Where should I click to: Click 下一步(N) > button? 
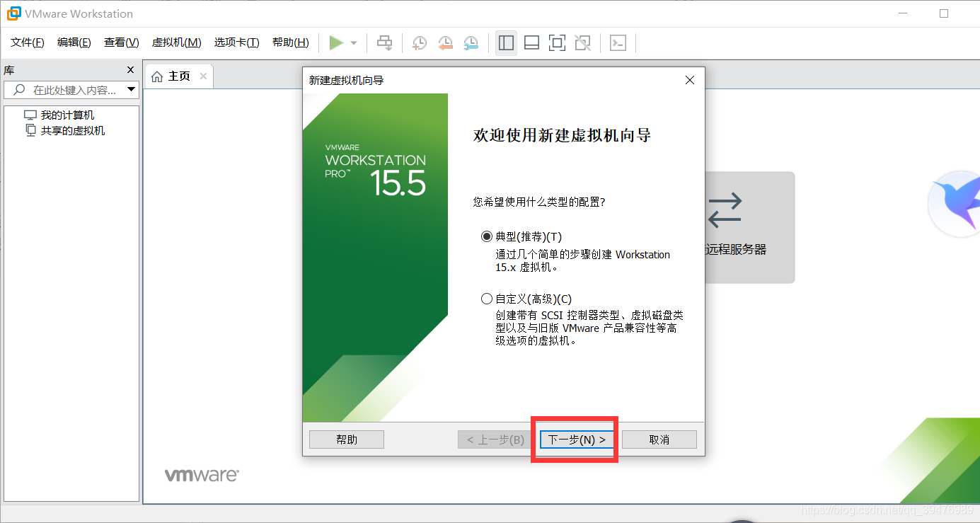click(x=577, y=439)
